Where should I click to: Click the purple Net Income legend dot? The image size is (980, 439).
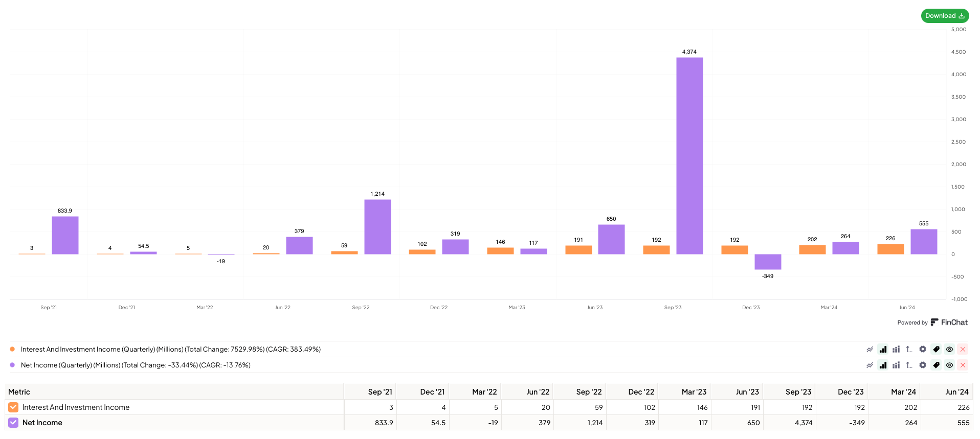12,365
